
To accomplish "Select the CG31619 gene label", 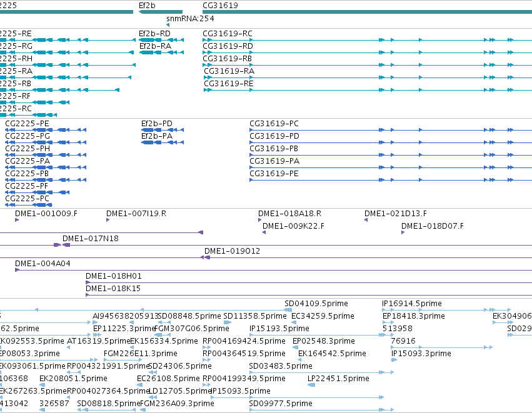I will (x=220, y=6).
